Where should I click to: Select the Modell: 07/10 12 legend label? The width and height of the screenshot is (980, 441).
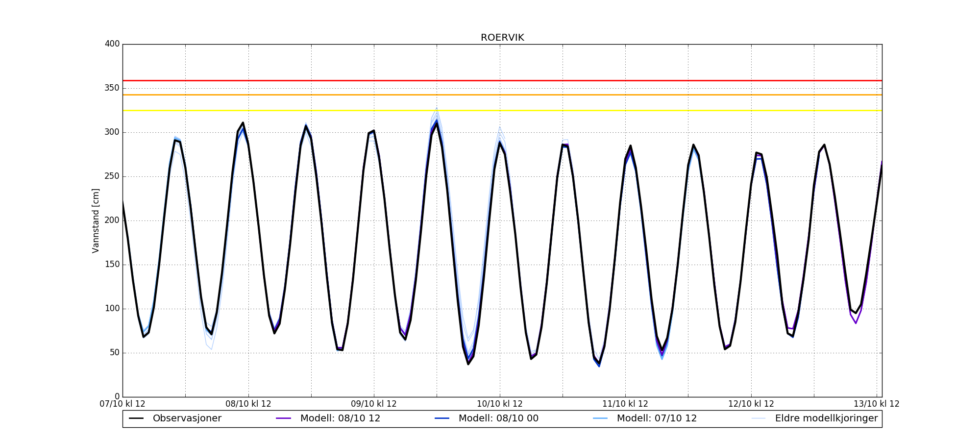(x=657, y=418)
